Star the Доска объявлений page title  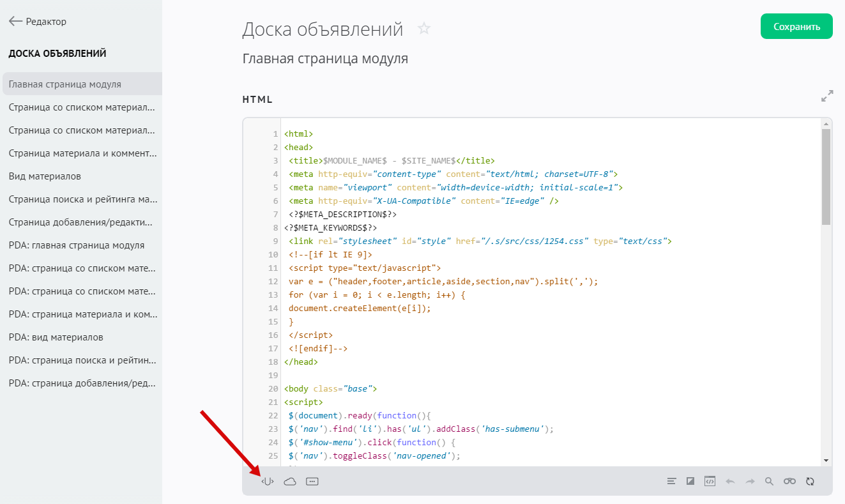[x=424, y=29]
